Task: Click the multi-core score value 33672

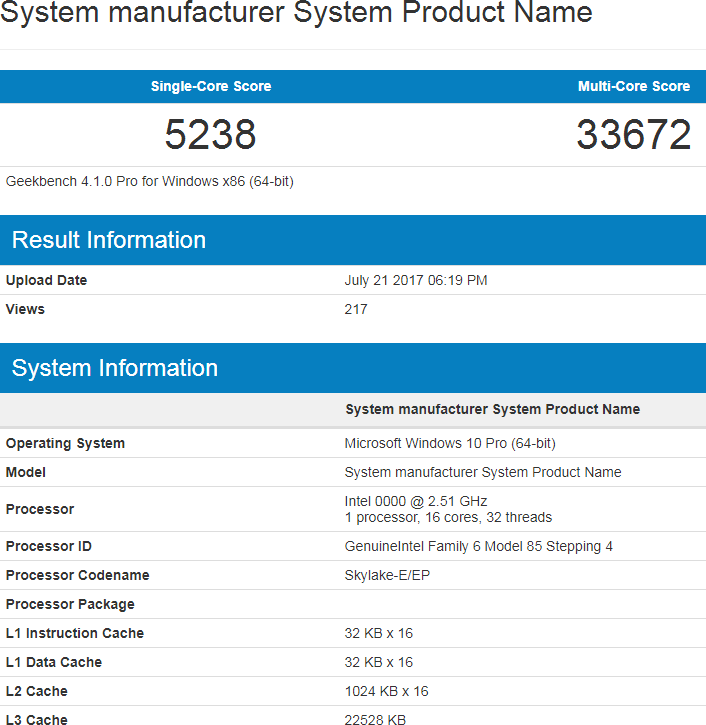Action: coord(633,135)
